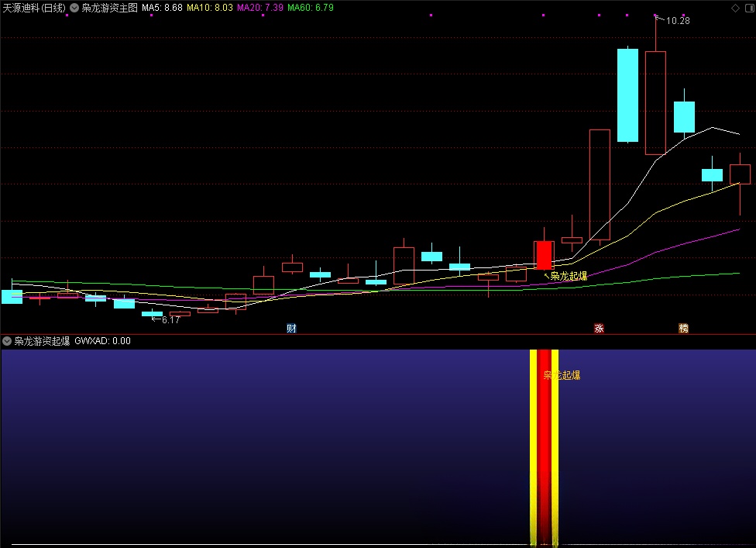This screenshot has height=548, width=756.
Task: Click the 涨 limit-up event marker
Action: (x=598, y=328)
